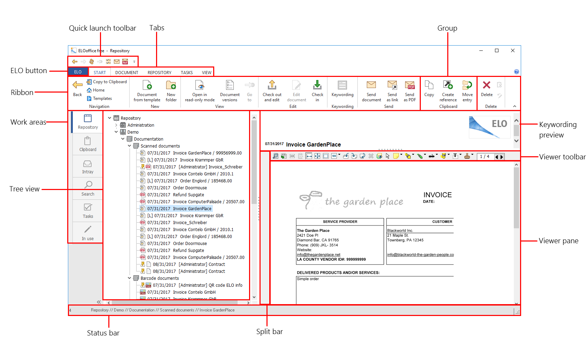Click the page number field 1 / 4

pos(485,157)
